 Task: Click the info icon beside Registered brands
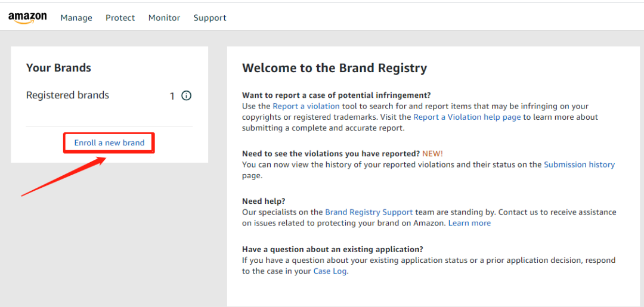point(187,95)
